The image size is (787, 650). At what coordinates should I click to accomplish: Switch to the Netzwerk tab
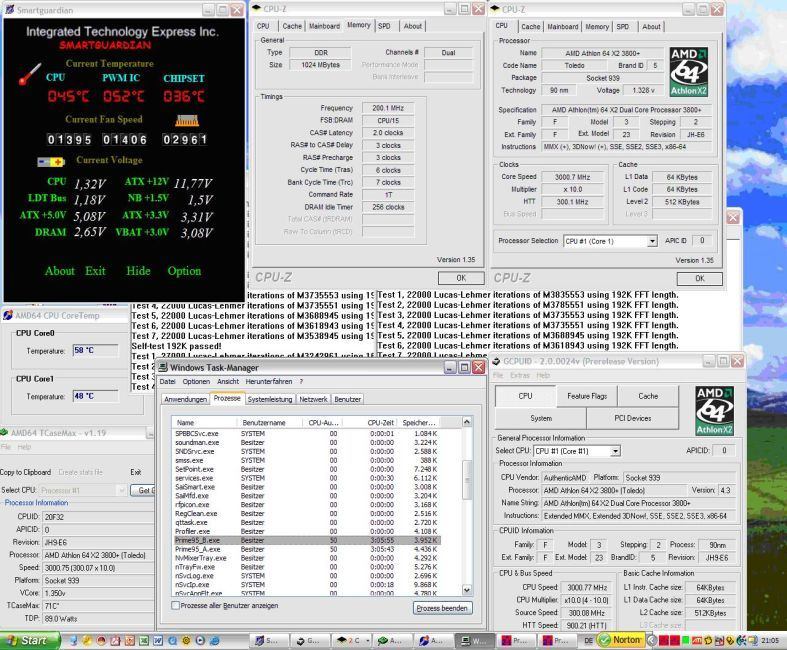[313, 399]
